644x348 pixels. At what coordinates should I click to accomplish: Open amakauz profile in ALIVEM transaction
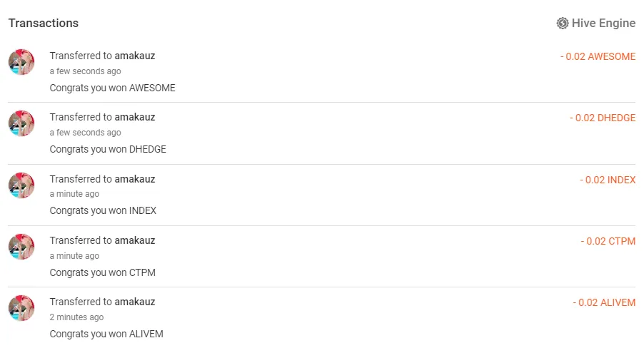tap(135, 302)
